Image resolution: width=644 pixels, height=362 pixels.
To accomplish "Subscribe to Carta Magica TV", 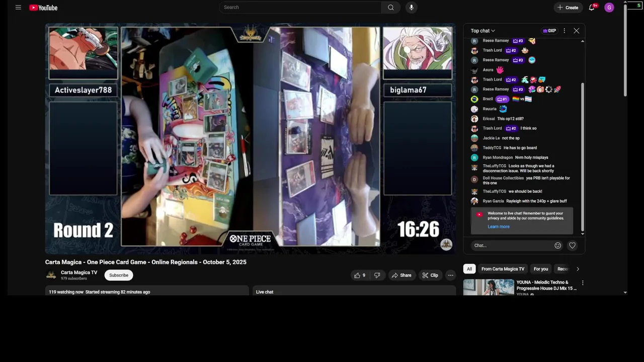I will (119, 275).
